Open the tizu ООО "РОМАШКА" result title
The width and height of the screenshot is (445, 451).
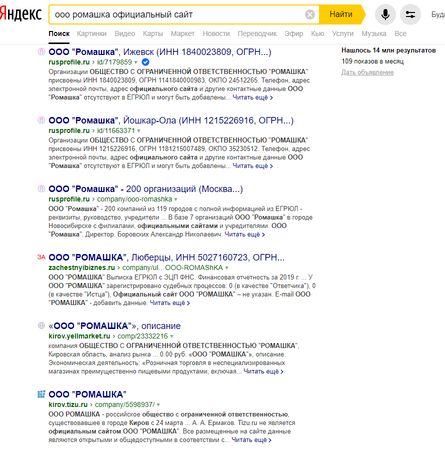pyautogui.click(x=87, y=394)
